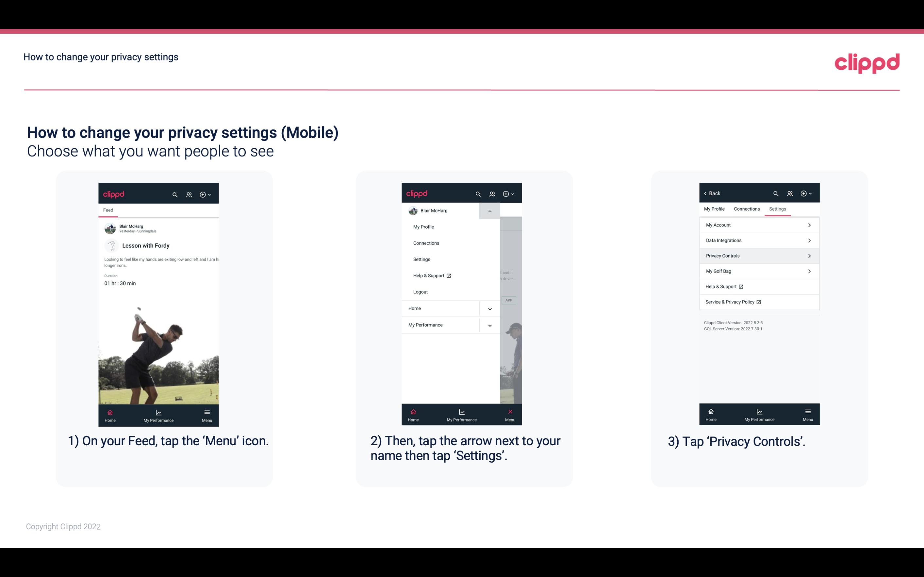This screenshot has height=577, width=924.
Task: Select the Settings option in side menu
Action: pos(421,259)
